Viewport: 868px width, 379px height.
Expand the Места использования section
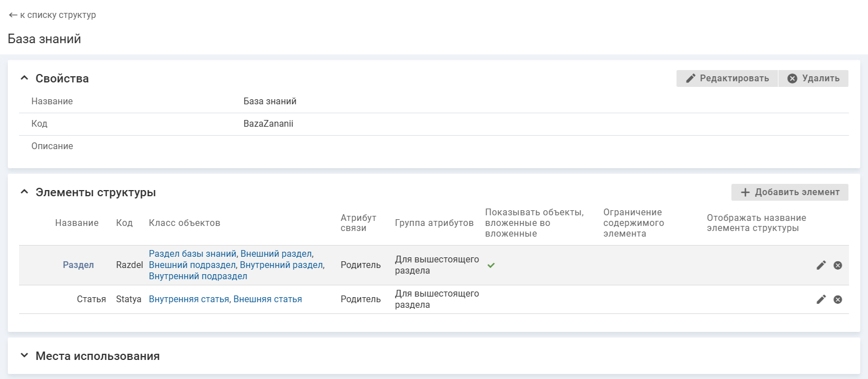[24, 355]
